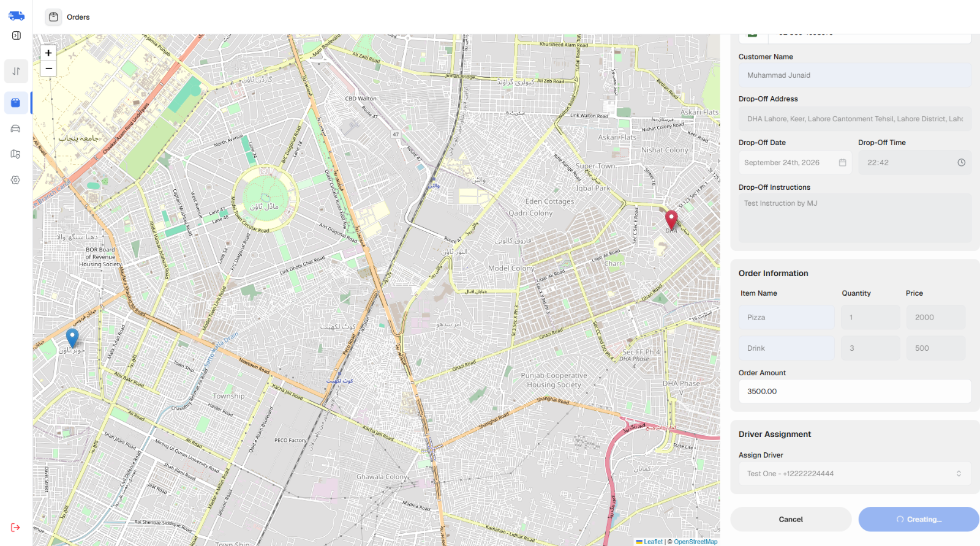Click the Drop-Off Date field
This screenshot has height=546, width=980.
[795, 163]
